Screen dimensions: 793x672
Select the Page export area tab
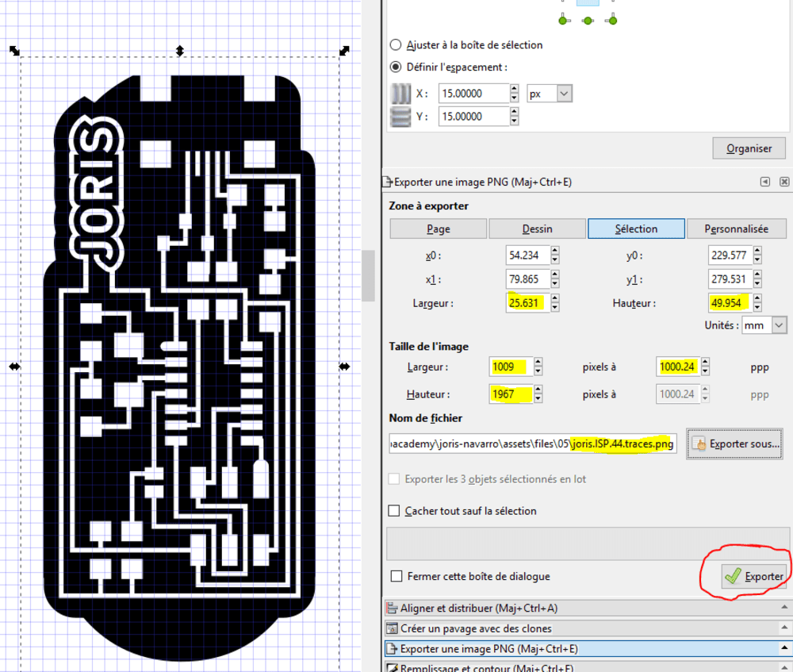coord(438,228)
